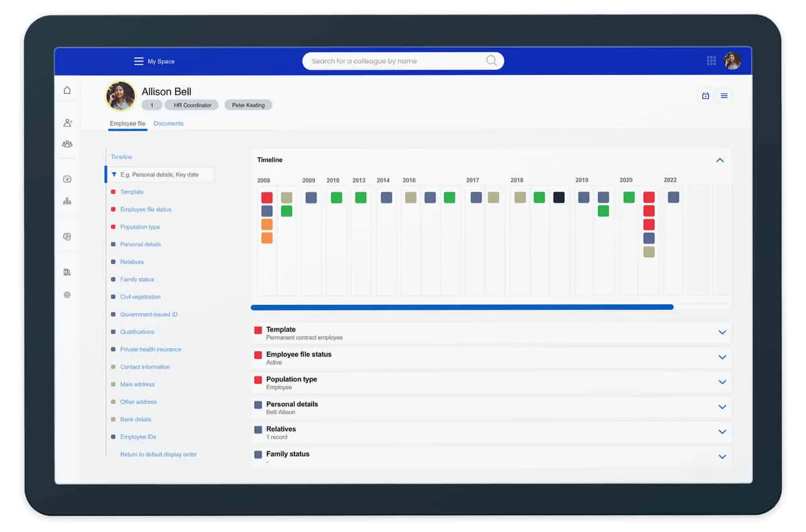The image size is (806, 532).
Task: Expand the Personal details section
Action: [x=722, y=407]
